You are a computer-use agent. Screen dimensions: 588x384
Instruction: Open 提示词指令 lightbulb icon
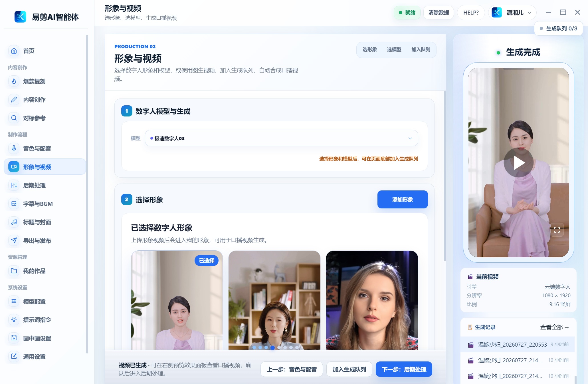pos(14,320)
